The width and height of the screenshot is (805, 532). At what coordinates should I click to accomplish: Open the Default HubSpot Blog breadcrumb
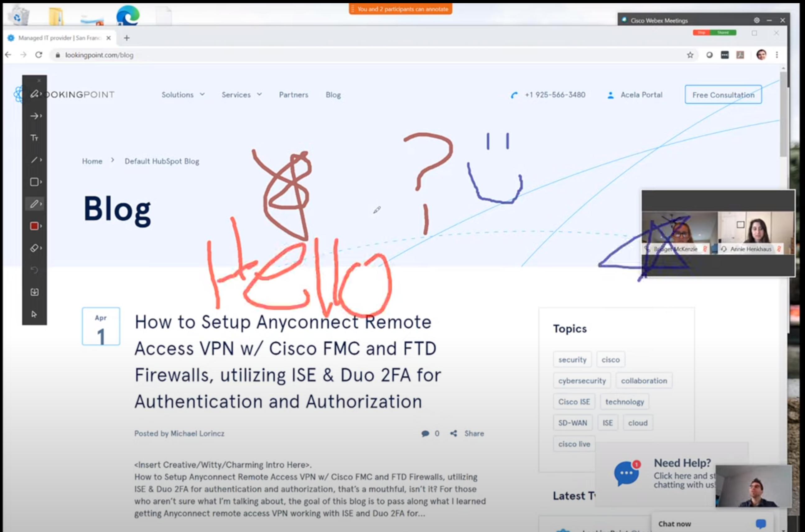coord(162,161)
